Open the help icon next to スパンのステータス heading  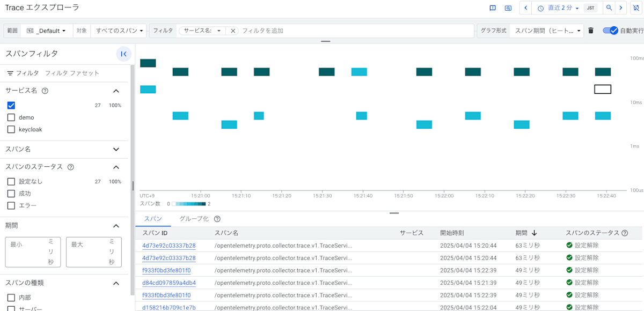pos(71,167)
